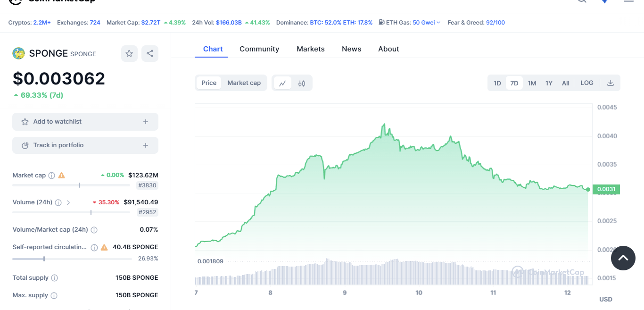Switch to line chart view icon
Viewport: 644px width, 310px height.
tap(282, 83)
